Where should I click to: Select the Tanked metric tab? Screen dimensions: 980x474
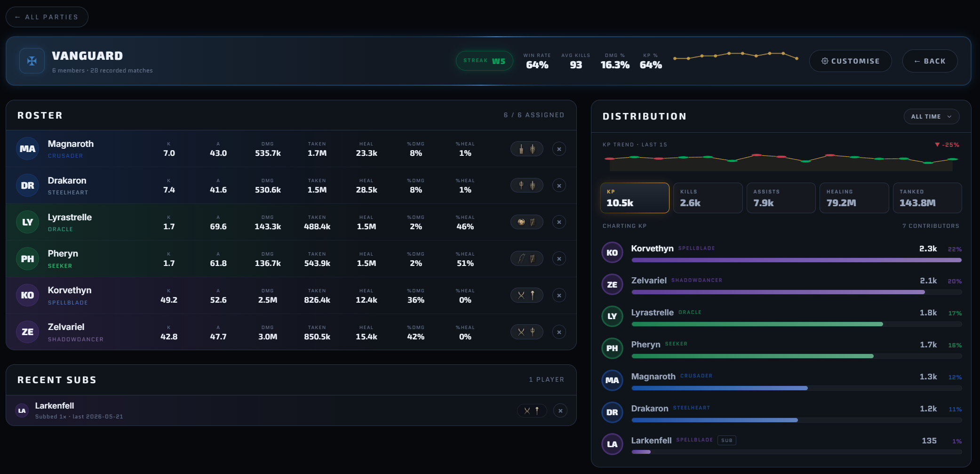[x=927, y=198]
